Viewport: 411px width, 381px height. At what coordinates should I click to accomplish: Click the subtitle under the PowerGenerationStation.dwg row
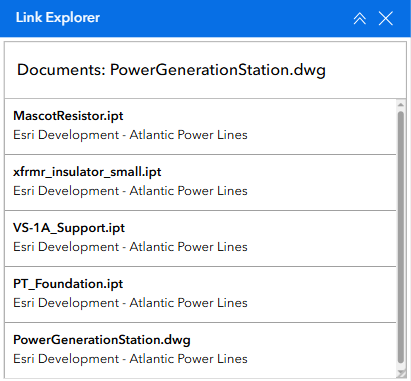(x=130, y=359)
